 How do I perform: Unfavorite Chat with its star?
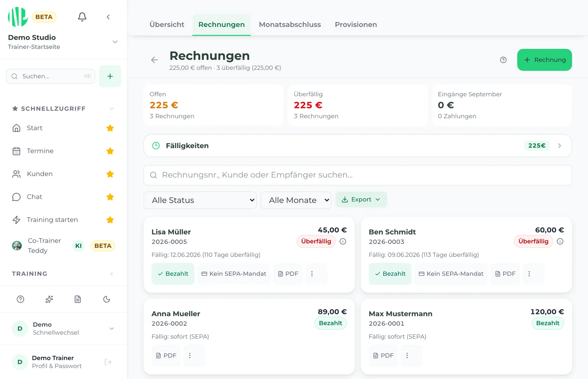(110, 197)
